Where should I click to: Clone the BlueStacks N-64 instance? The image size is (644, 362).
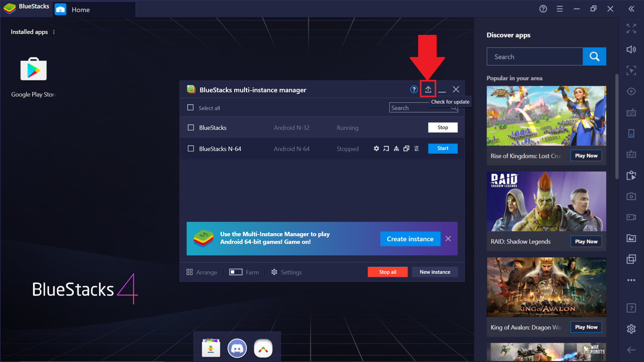(x=406, y=148)
